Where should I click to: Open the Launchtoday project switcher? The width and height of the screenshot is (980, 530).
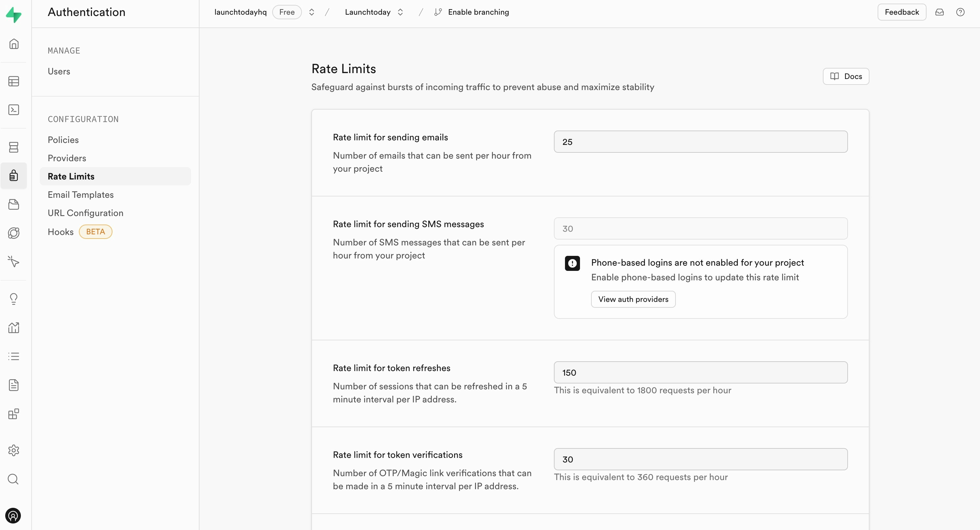(x=401, y=12)
